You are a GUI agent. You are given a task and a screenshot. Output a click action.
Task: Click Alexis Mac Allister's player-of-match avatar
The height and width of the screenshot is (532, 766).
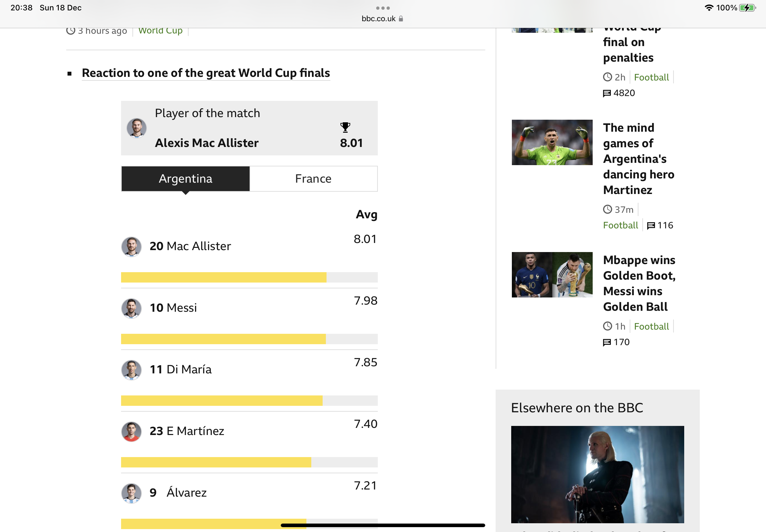point(137,128)
